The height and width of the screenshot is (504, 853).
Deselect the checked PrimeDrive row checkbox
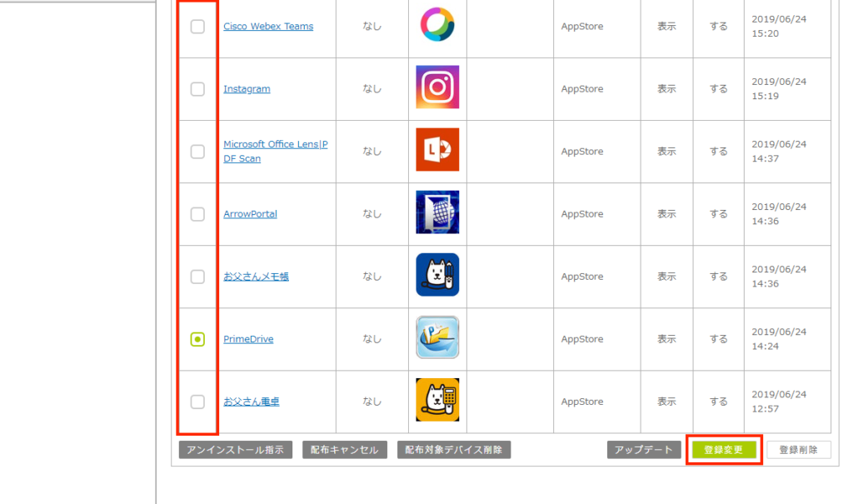point(197,339)
